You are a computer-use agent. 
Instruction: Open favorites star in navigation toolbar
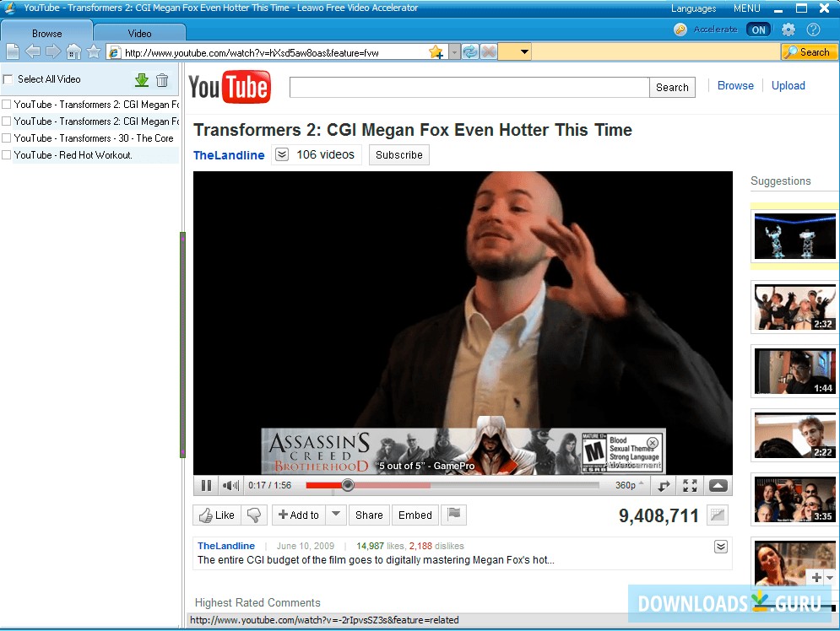(x=94, y=52)
